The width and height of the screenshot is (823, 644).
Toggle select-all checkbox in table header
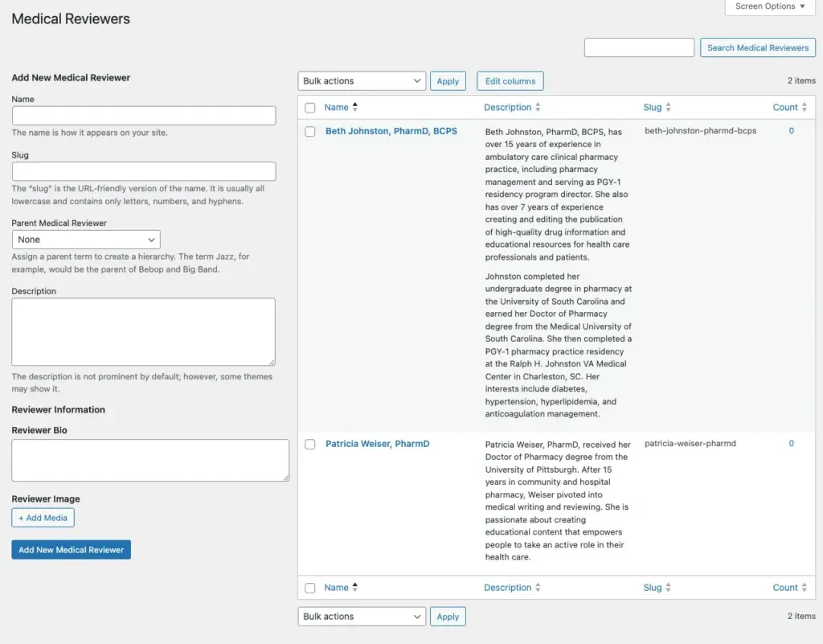(310, 108)
